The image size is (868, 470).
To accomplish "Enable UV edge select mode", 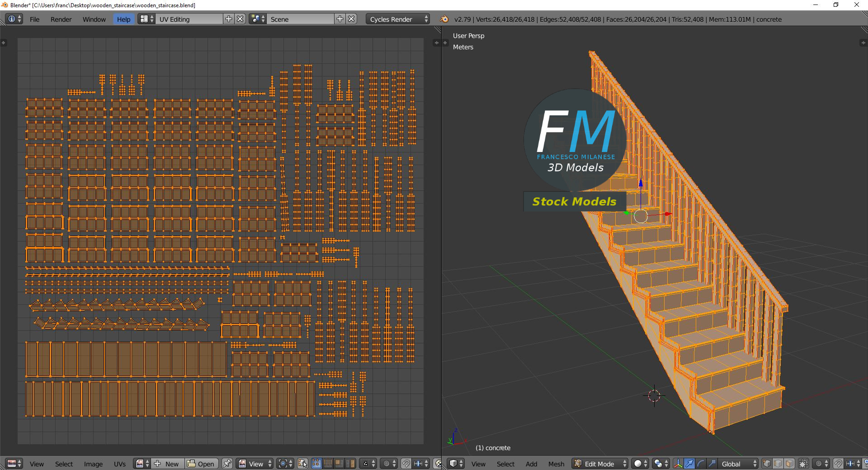I will pyautogui.click(x=328, y=464).
